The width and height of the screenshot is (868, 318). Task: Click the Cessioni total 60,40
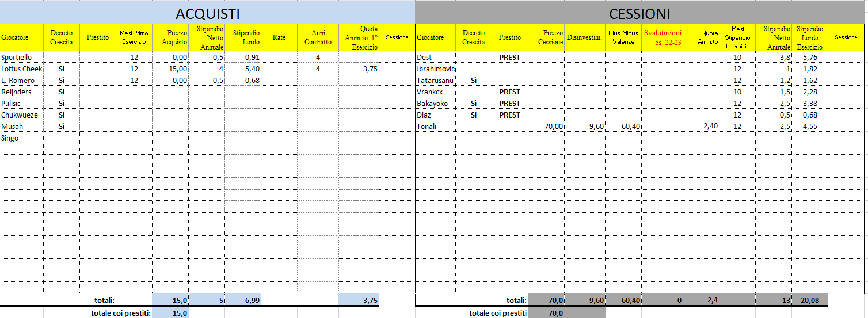(623, 300)
